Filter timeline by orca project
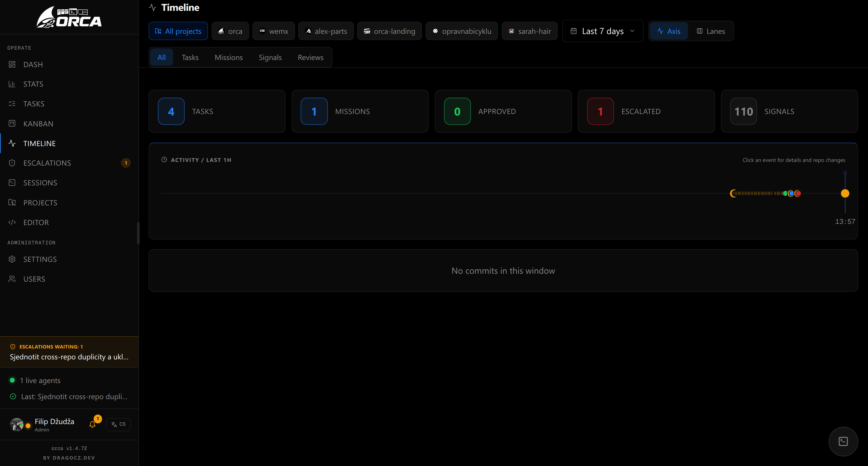Viewport: 868px width, 466px height. point(230,31)
